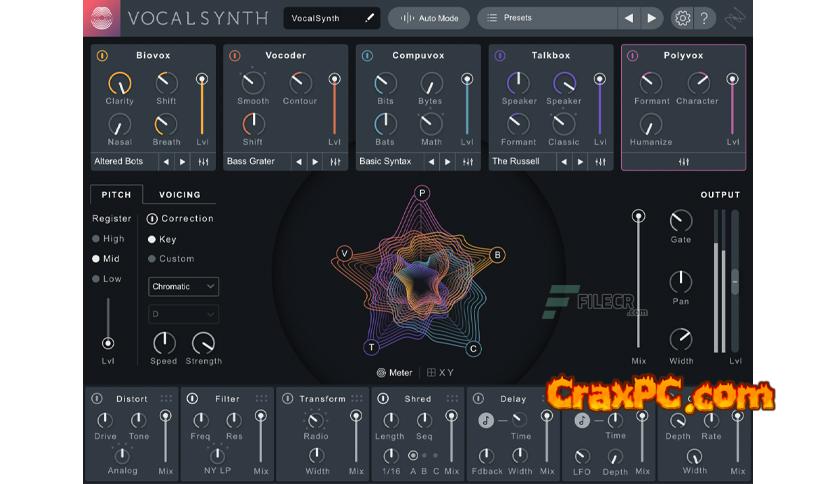Image resolution: width=836 pixels, height=484 pixels.
Task: Open the key D dropdown
Action: [184, 314]
